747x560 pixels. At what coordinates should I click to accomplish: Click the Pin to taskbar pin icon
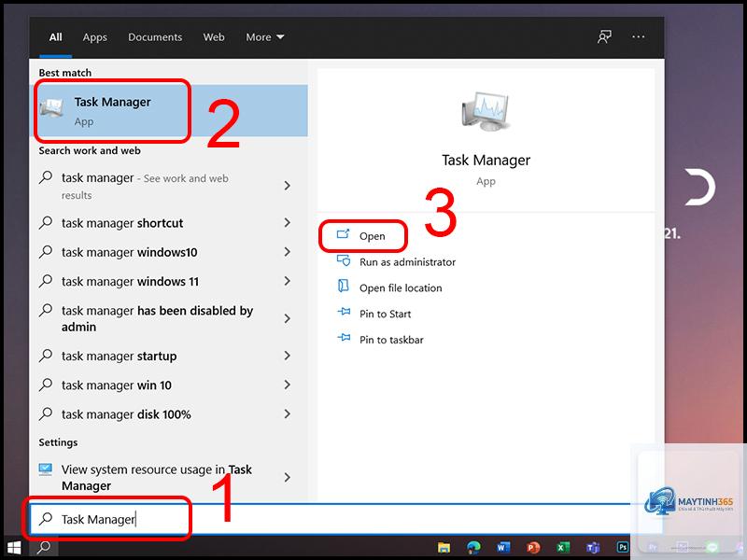(344, 338)
